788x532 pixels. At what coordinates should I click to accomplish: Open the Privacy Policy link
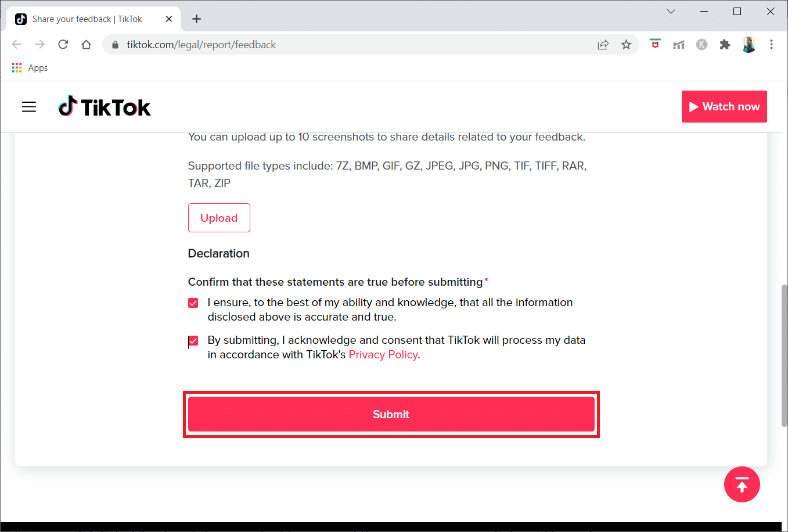pos(383,355)
